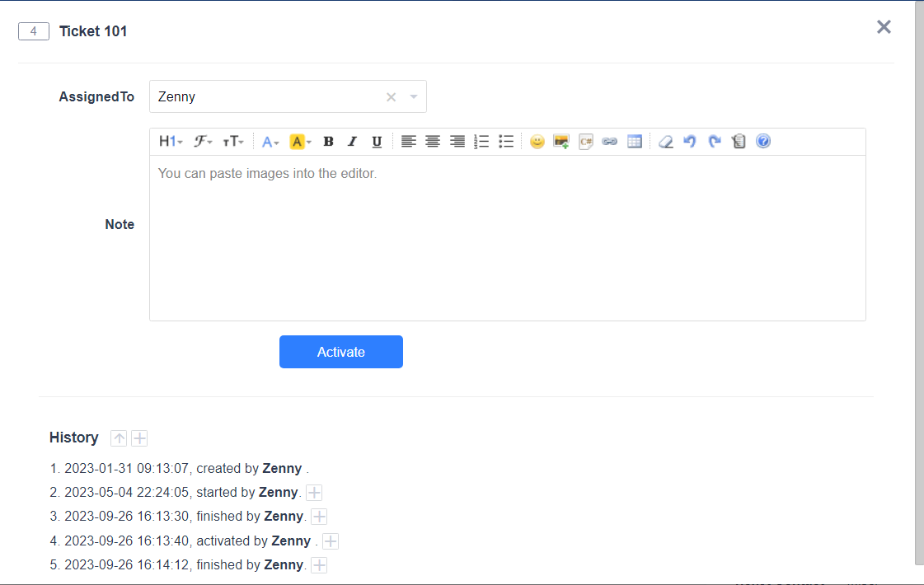924x585 pixels.
Task: Toggle bold formatting in note editor
Action: click(328, 142)
